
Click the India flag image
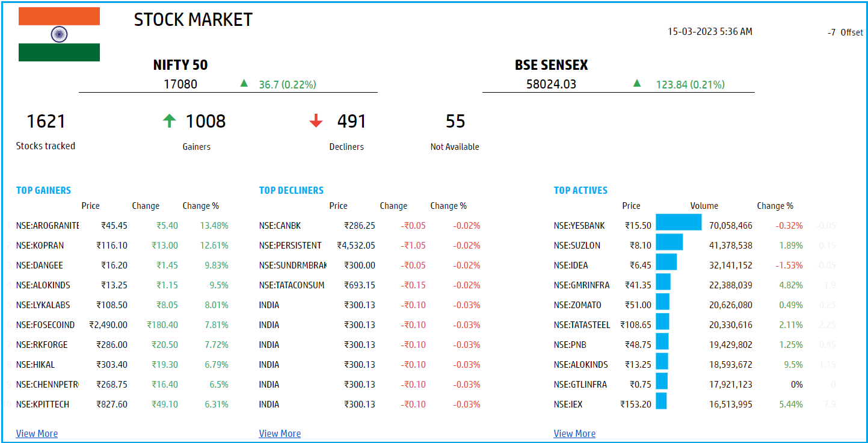point(59,34)
